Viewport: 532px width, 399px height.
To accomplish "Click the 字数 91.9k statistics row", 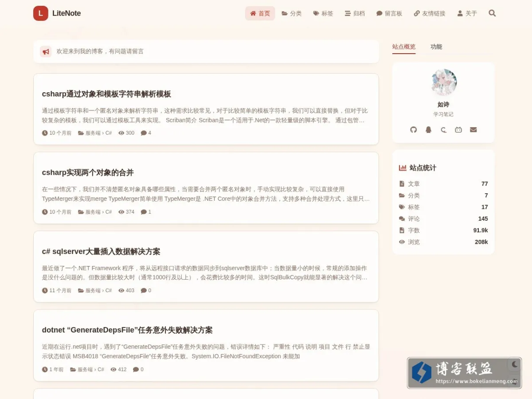I will [443, 230].
